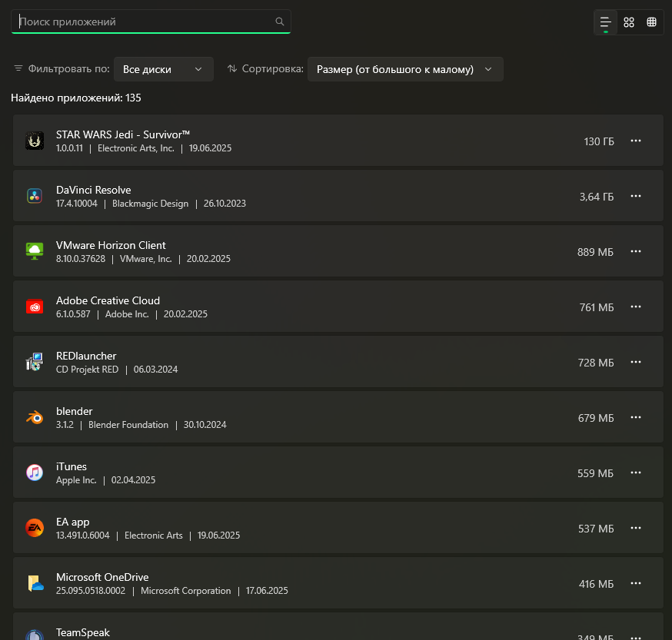Screen dimensions: 672x640
Task: Click the 416 МБ size value
Action: pyautogui.click(x=596, y=584)
